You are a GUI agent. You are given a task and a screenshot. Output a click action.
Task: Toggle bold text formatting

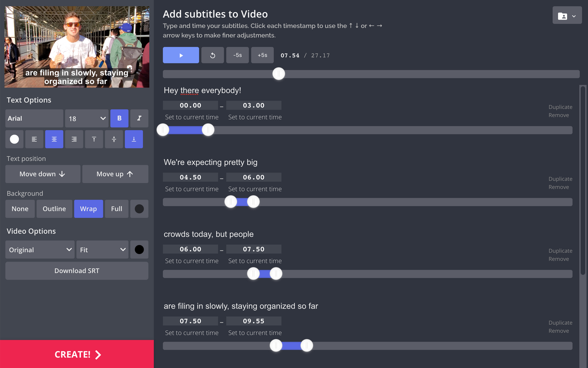click(119, 118)
